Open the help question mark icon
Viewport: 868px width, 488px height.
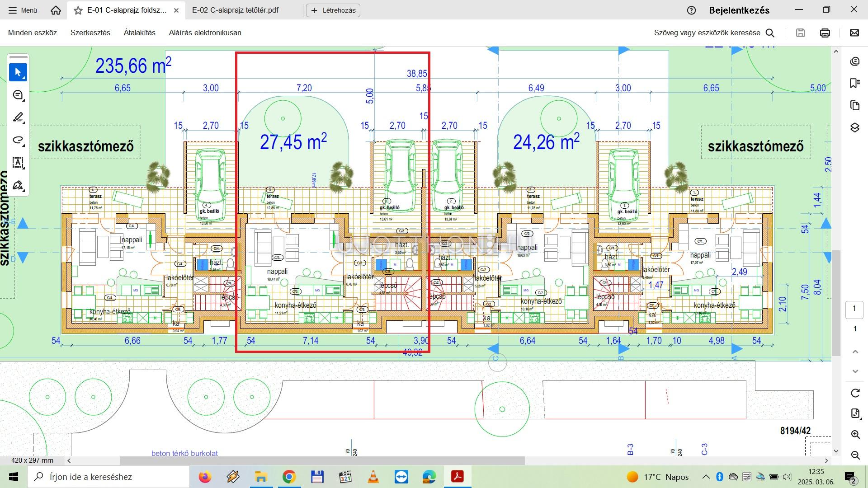[691, 10]
